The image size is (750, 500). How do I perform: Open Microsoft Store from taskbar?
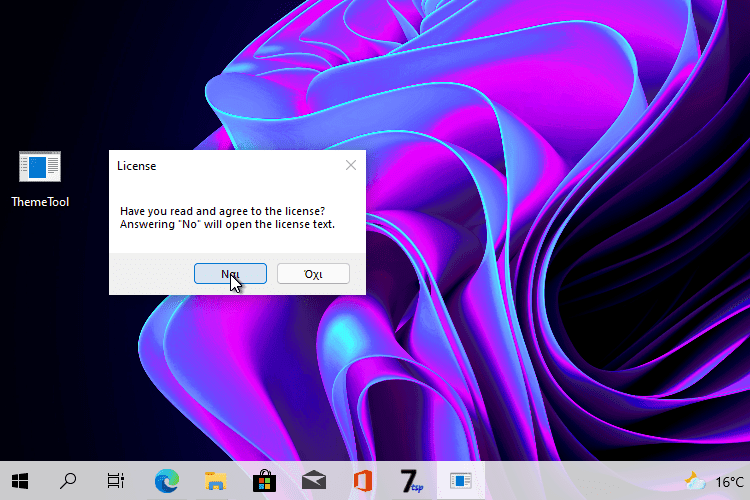264,481
